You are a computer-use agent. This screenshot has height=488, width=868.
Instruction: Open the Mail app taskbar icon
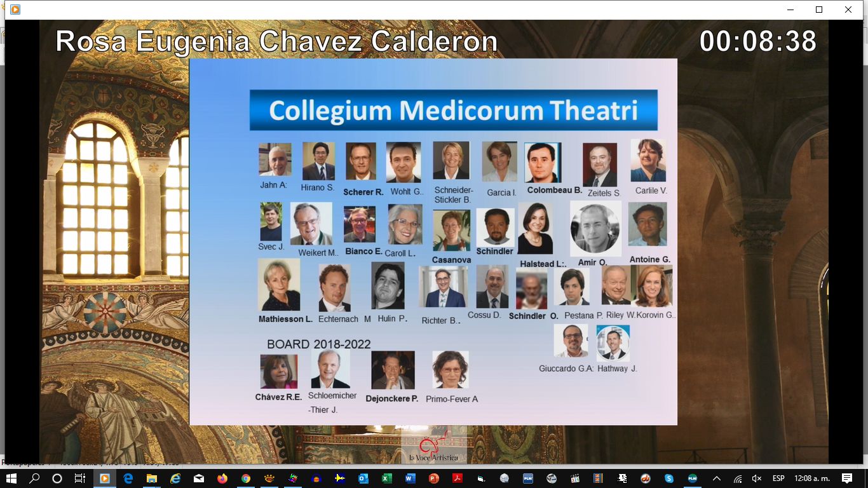pos(198,478)
